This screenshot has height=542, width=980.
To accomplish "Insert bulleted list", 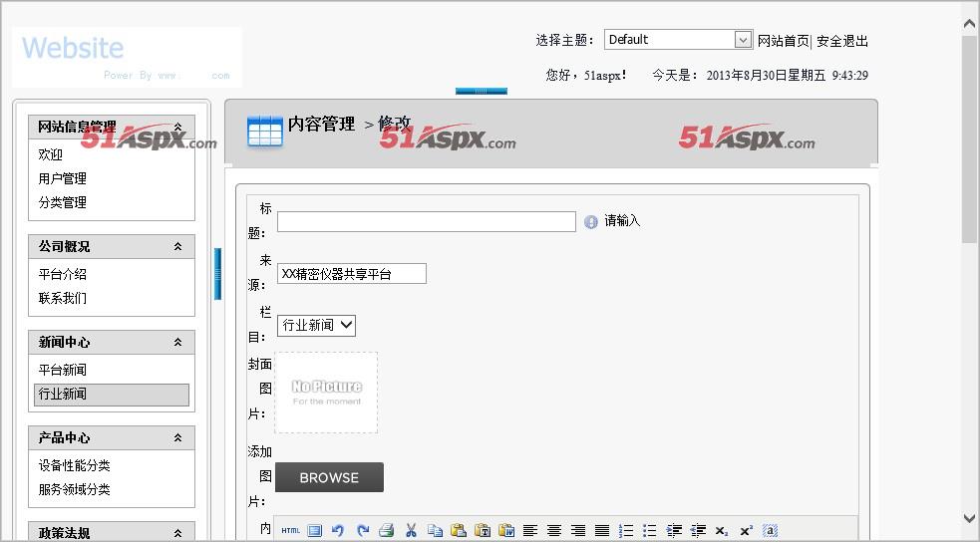I will pos(650,531).
